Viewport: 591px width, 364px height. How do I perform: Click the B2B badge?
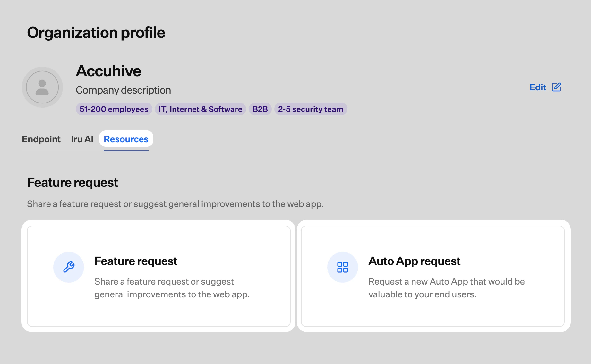click(x=260, y=109)
